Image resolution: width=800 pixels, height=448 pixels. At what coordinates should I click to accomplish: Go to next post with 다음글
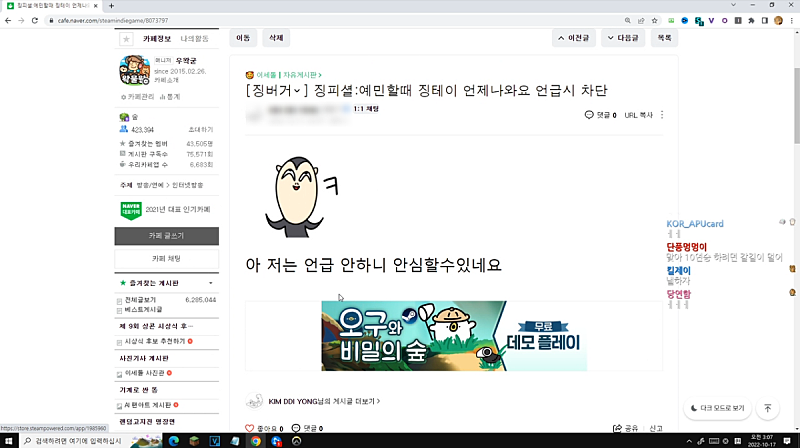pos(625,38)
